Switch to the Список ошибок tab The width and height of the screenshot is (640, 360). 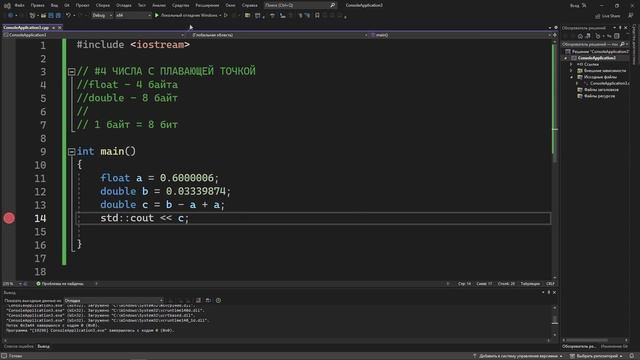(19, 347)
